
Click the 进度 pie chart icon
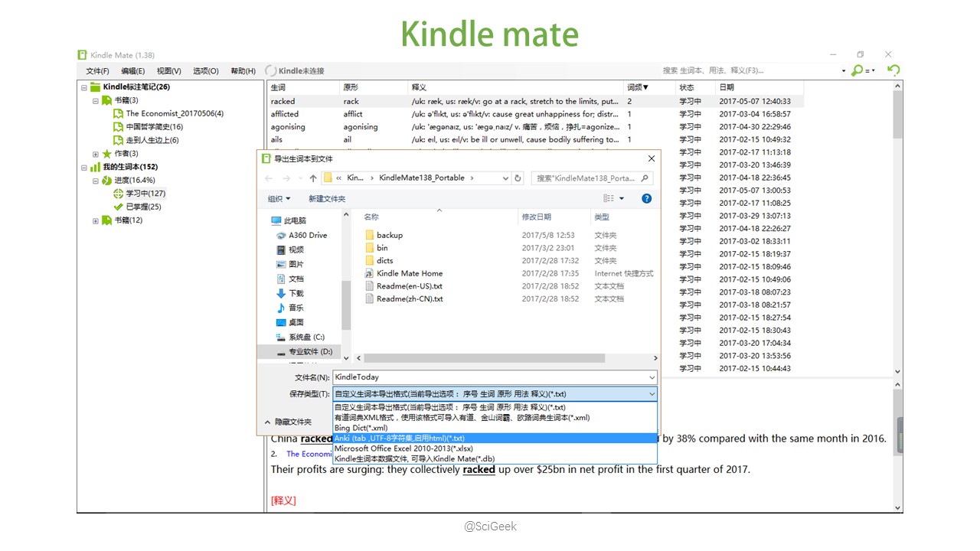(106, 181)
